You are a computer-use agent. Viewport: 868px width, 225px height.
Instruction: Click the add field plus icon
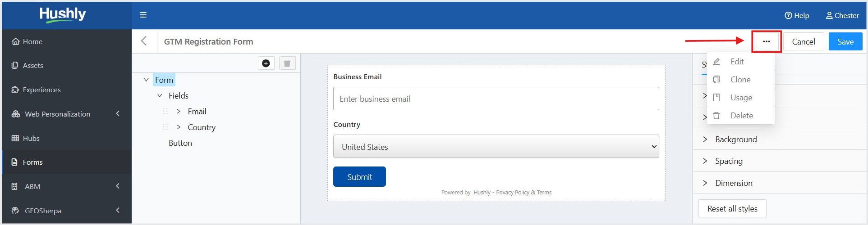pyautogui.click(x=266, y=63)
